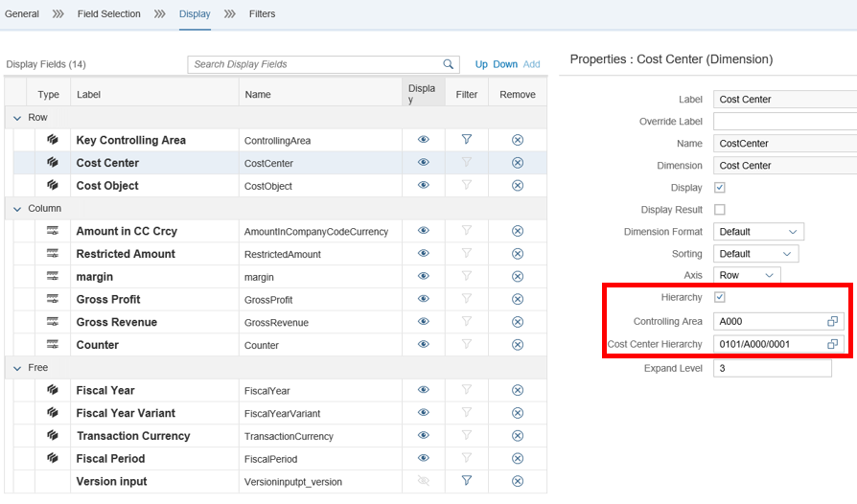The height and width of the screenshot is (504, 857).
Task: Click the Up button
Action: coord(481,64)
